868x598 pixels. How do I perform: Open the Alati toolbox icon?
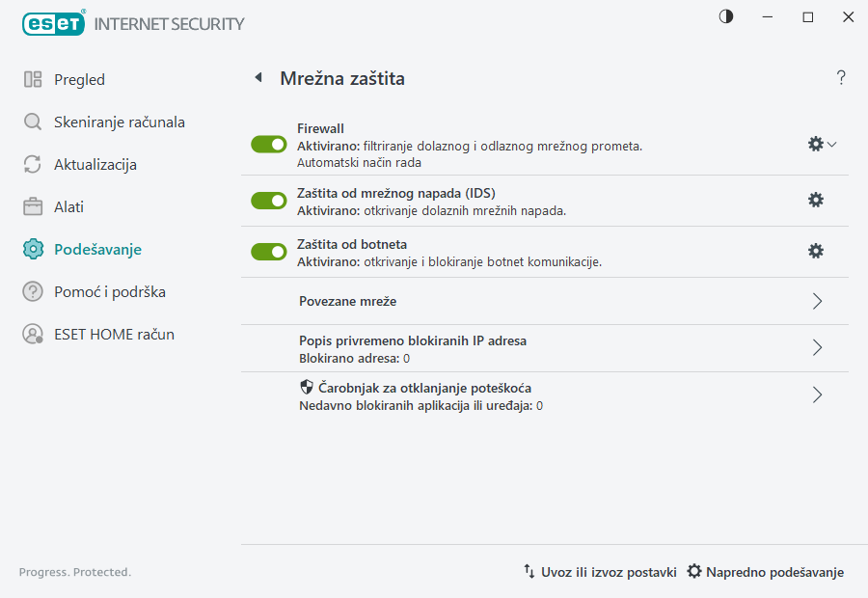[33, 206]
